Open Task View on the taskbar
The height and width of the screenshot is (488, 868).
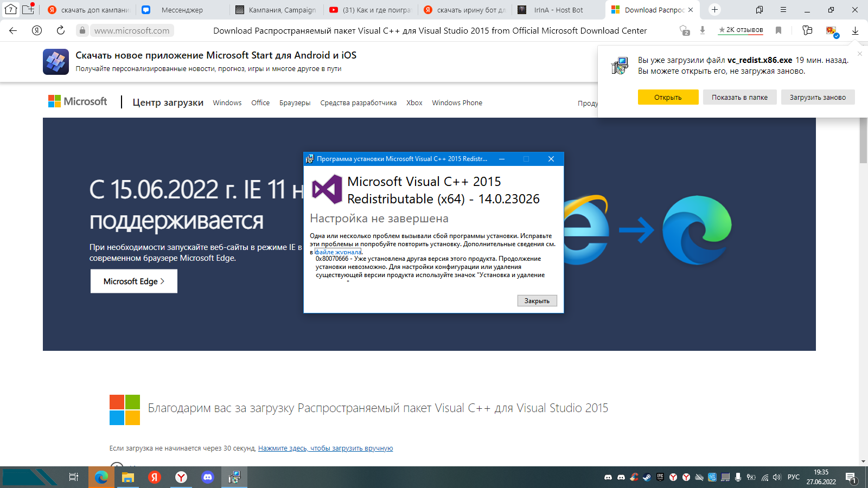[x=74, y=477]
